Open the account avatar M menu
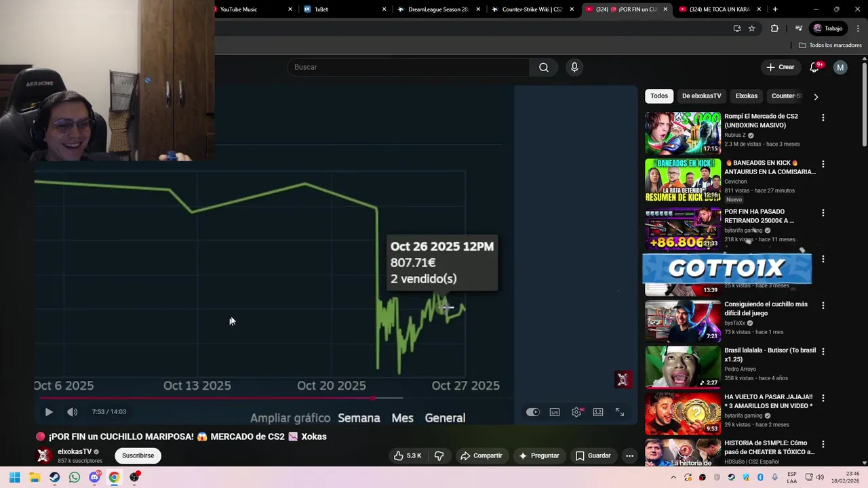 pos(840,67)
